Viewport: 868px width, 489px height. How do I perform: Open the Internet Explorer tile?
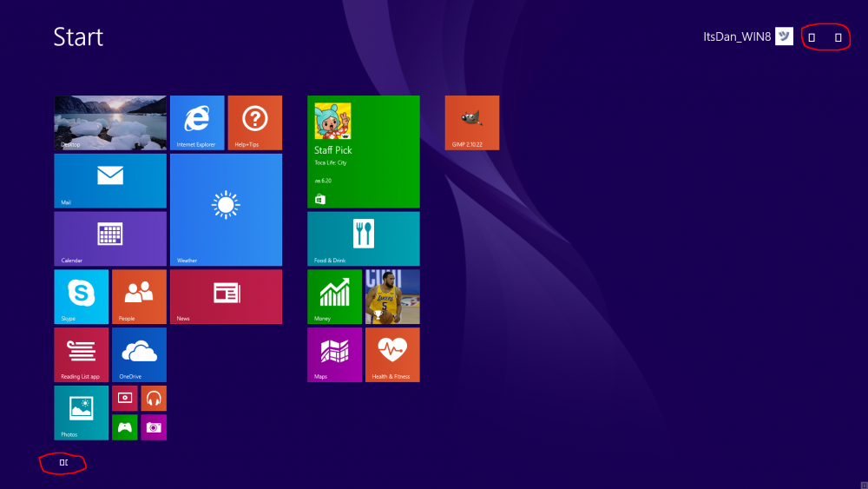[x=197, y=122]
